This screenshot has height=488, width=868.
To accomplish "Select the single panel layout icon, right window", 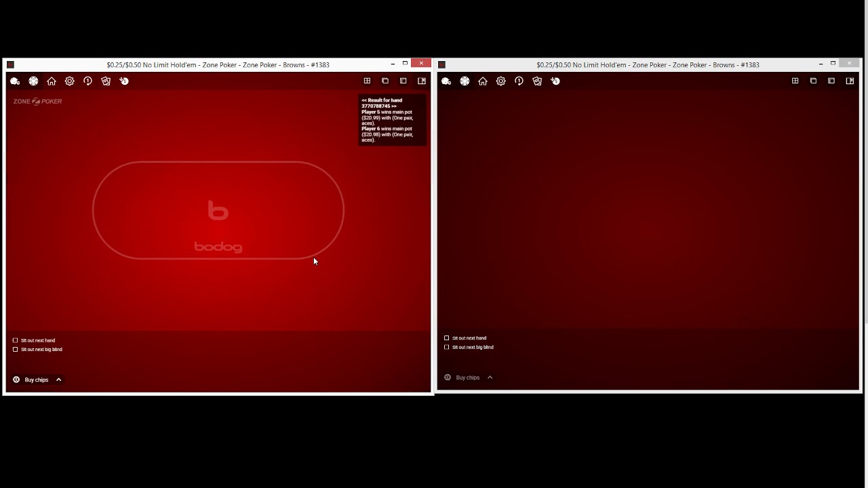I will click(831, 81).
